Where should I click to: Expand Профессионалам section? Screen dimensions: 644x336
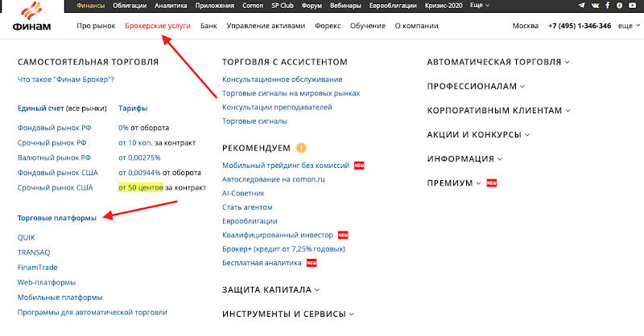pos(476,86)
